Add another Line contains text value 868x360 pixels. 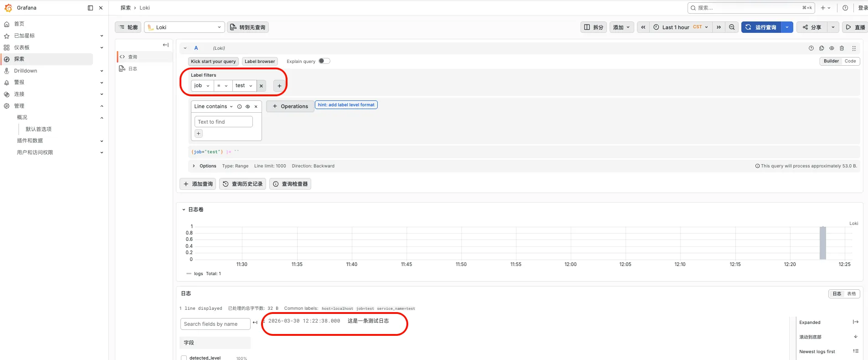pos(199,134)
